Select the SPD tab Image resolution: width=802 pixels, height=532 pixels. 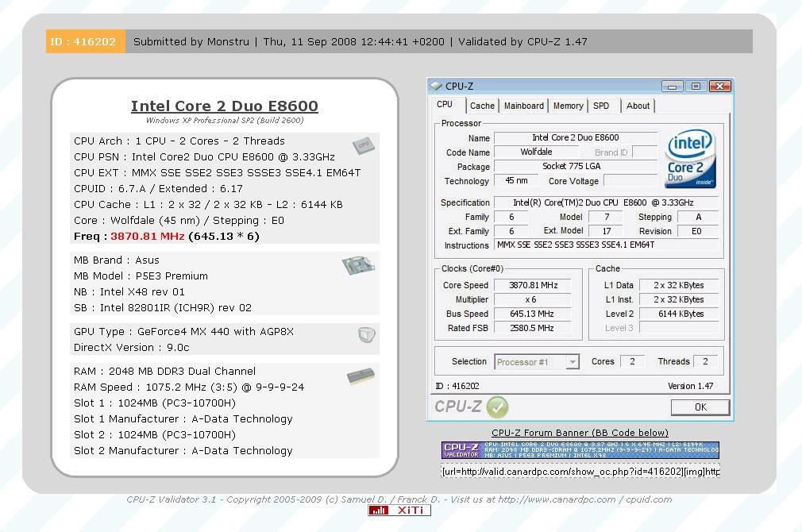click(601, 106)
